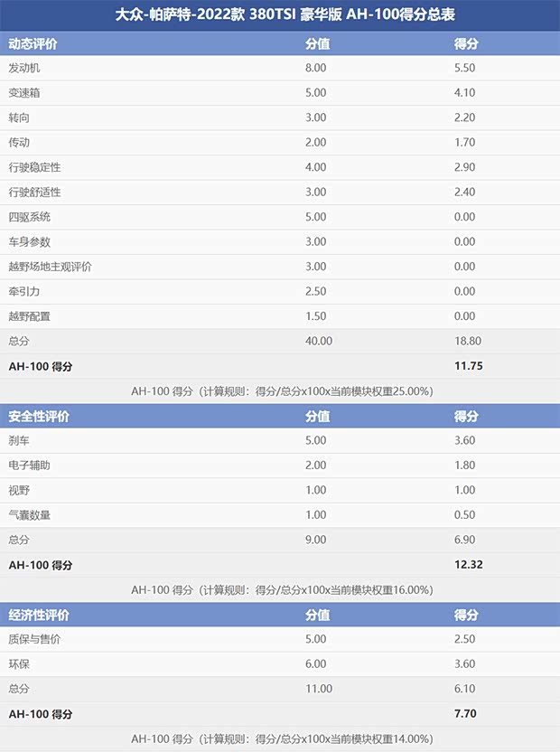This screenshot has height=752, width=560.
Task: Click the bold 11.75 AH-100 score
Action: tap(469, 366)
